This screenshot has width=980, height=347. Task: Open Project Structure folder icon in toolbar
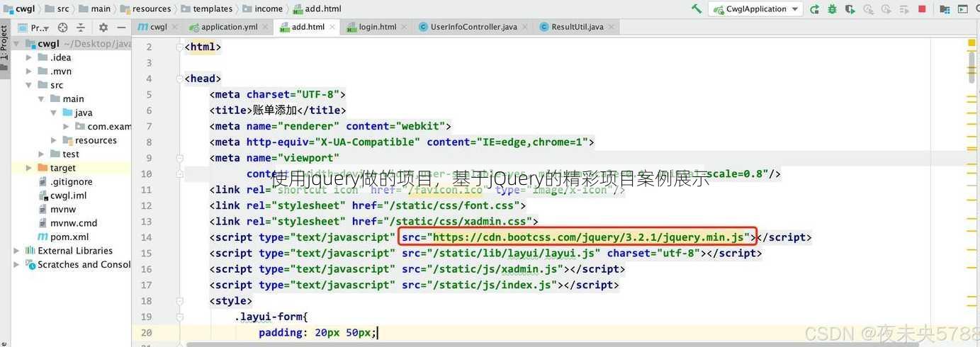click(945, 9)
